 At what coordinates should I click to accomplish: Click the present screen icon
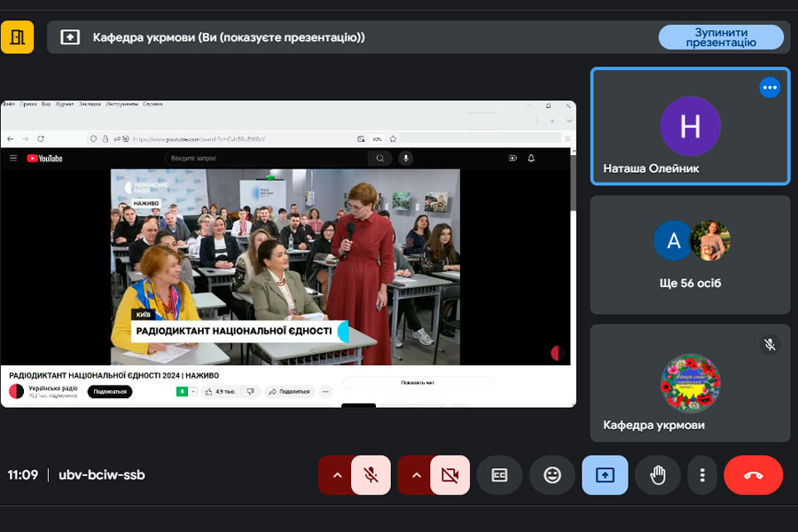tap(605, 475)
